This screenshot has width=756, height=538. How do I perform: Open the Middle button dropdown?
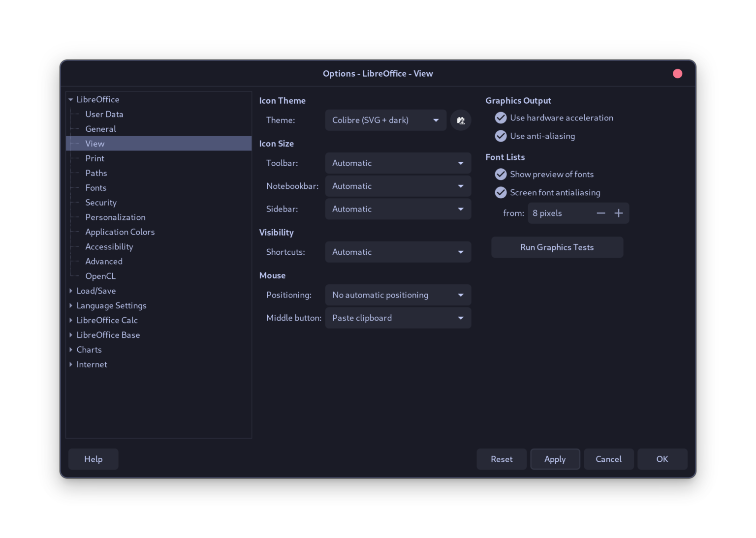coord(398,318)
